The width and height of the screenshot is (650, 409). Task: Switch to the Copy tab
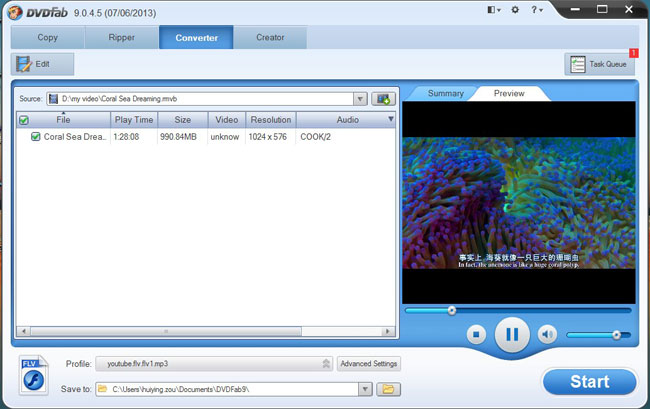point(48,37)
